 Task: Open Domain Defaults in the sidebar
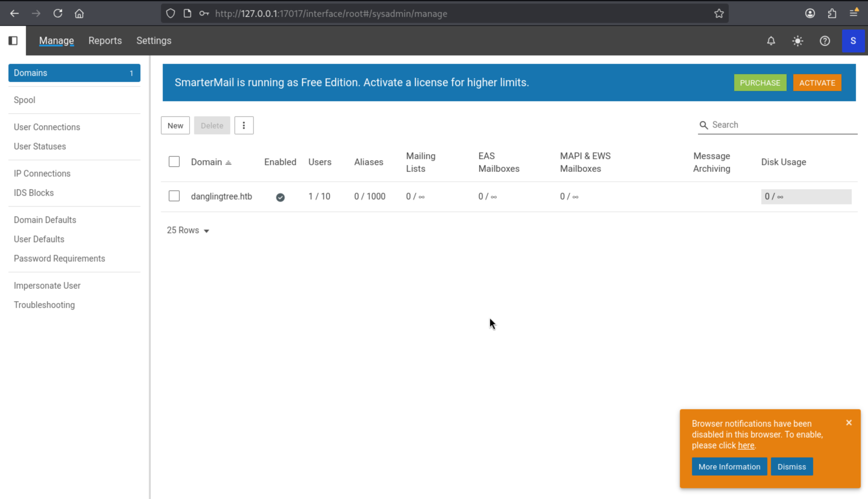pos(45,220)
